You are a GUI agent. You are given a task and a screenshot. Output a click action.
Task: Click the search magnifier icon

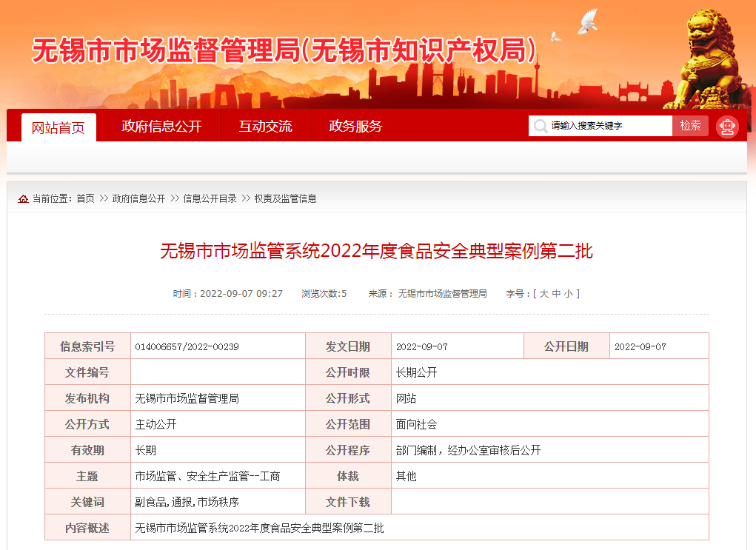point(540,126)
